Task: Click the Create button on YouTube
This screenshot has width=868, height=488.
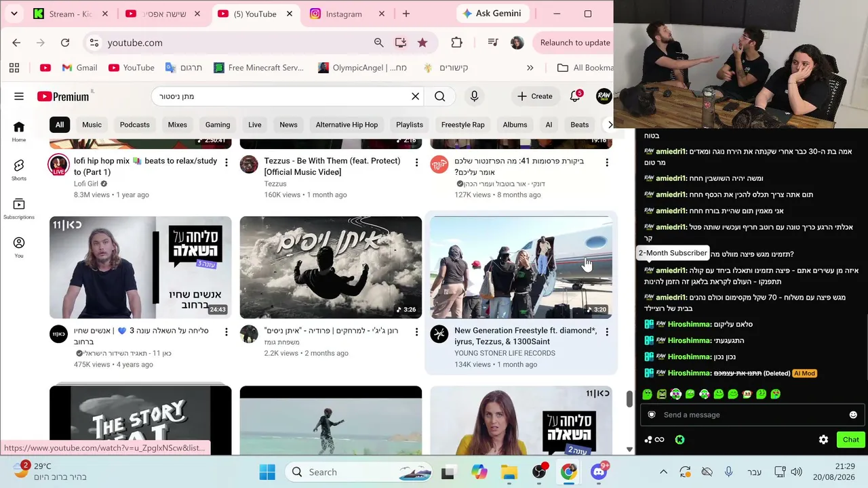Action: pyautogui.click(x=535, y=96)
